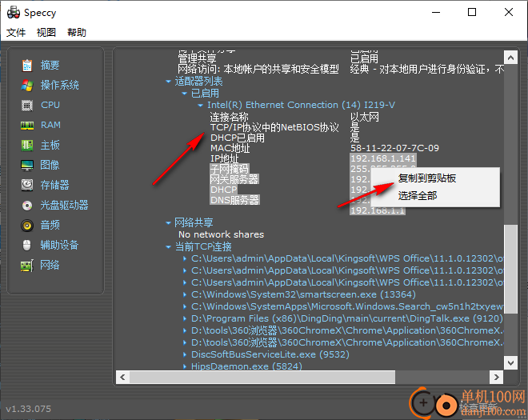The width and height of the screenshot is (528, 420).
Task: Open the 存储器 section label
Action: click(x=54, y=185)
